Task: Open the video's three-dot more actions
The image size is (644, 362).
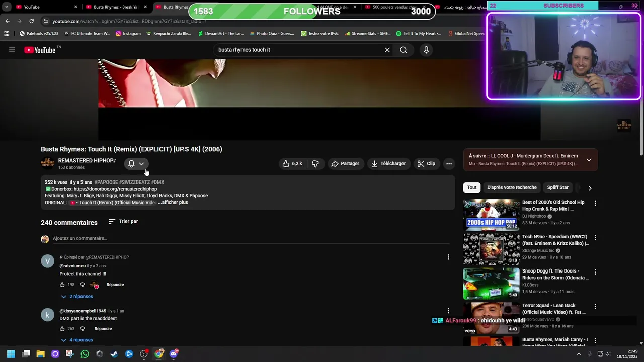Action: pyautogui.click(x=449, y=164)
